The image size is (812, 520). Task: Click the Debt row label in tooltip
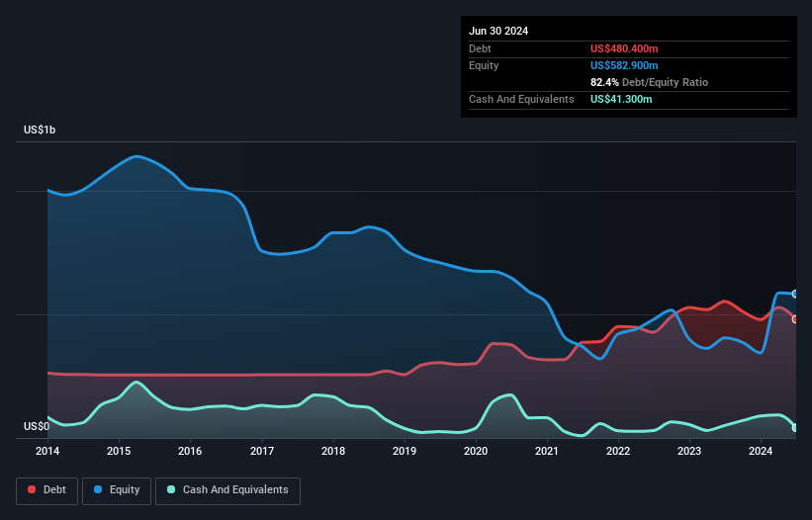pyautogui.click(x=480, y=48)
